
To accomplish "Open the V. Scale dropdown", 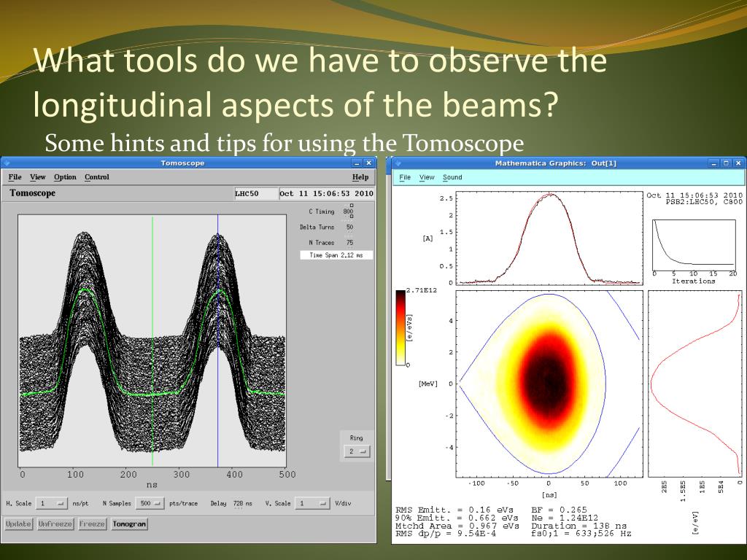I will (312, 503).
